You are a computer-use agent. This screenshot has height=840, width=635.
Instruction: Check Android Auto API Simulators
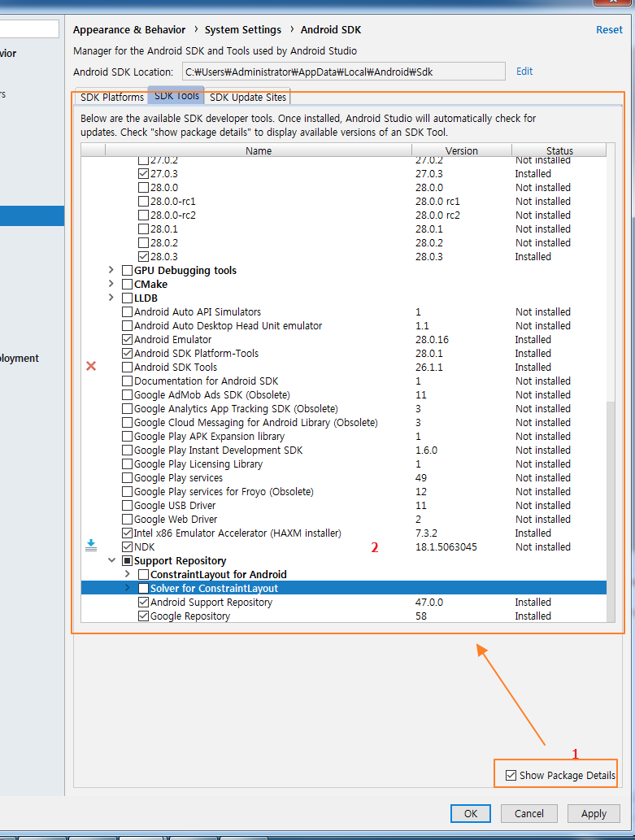(127, 311)
